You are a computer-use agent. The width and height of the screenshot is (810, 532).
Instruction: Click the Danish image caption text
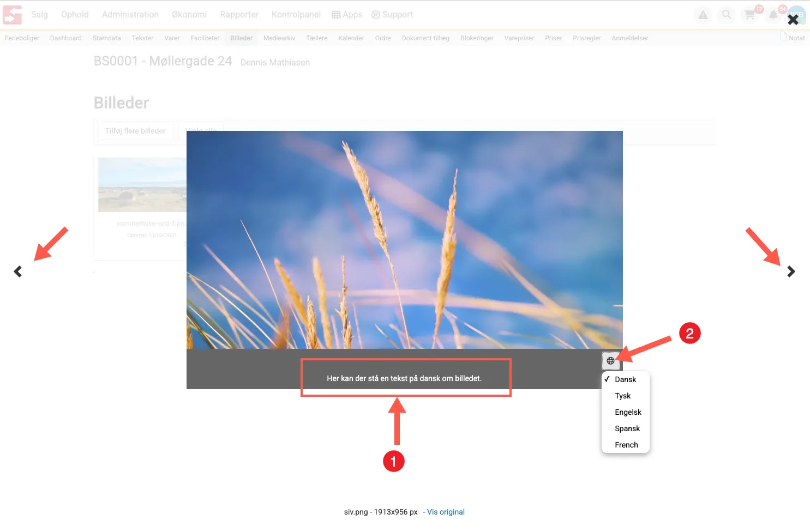pyautogui.click(x=404, y=378)
